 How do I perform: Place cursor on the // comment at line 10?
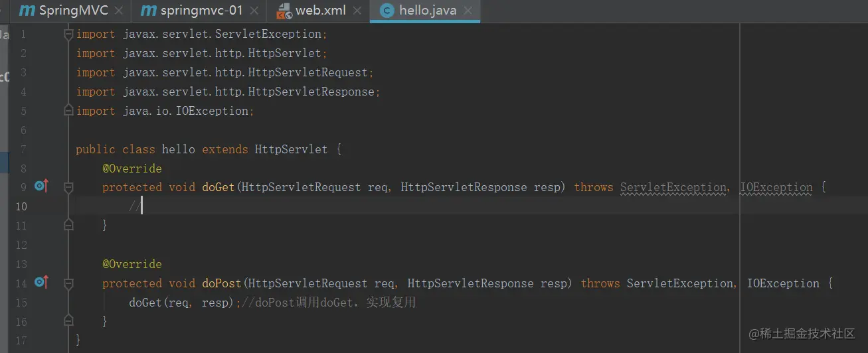(135, 206)
